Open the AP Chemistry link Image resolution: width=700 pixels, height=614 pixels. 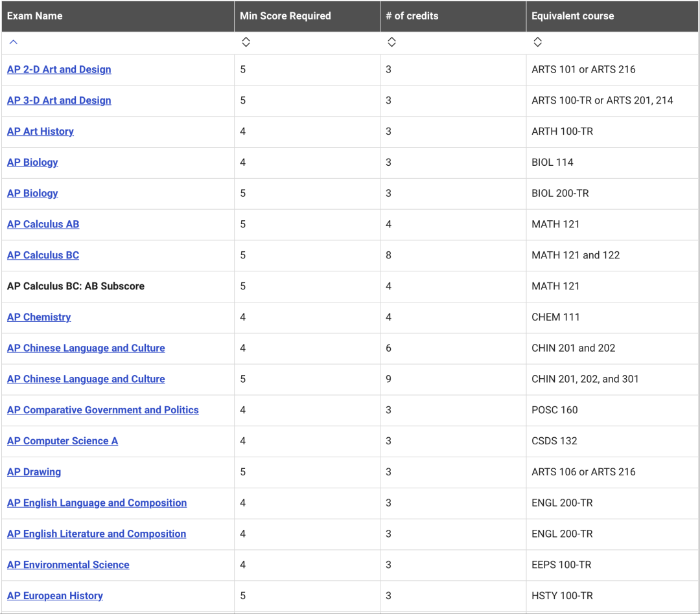pyautogui.click(x=39, y=317)
